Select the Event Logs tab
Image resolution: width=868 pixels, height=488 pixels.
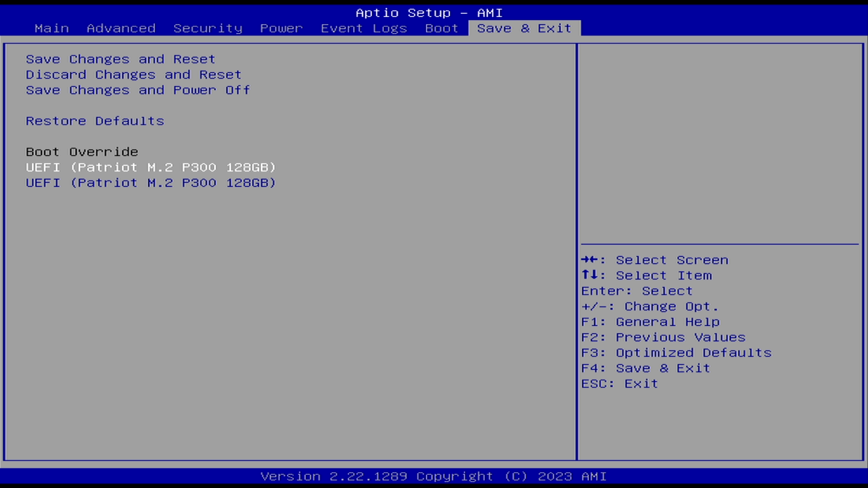pyautogui.click(x=363, y=28)
